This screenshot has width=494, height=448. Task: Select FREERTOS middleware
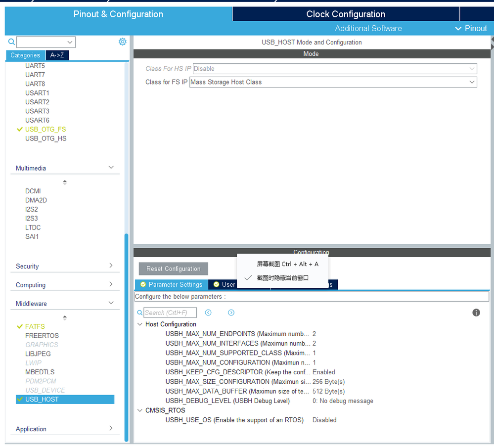[42, 336]
